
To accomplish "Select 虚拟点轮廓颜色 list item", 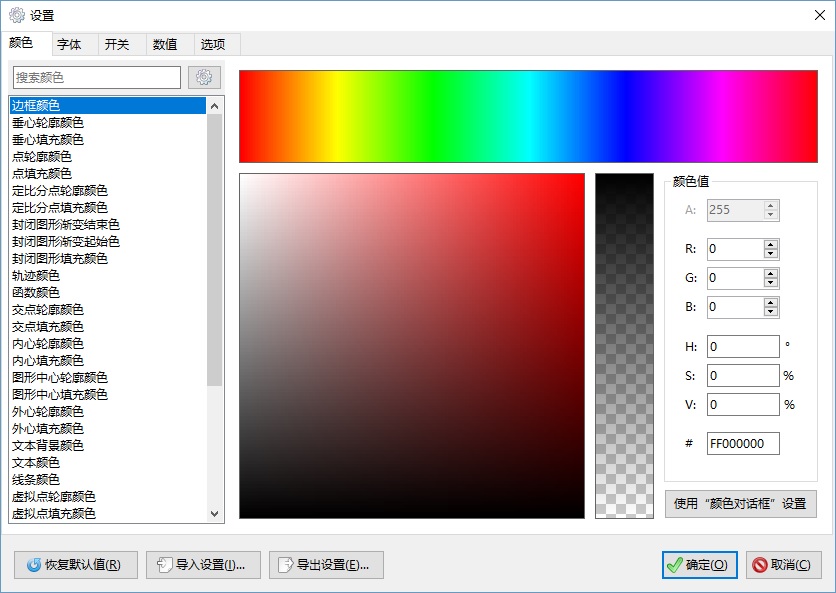I will tap(108, 497).
